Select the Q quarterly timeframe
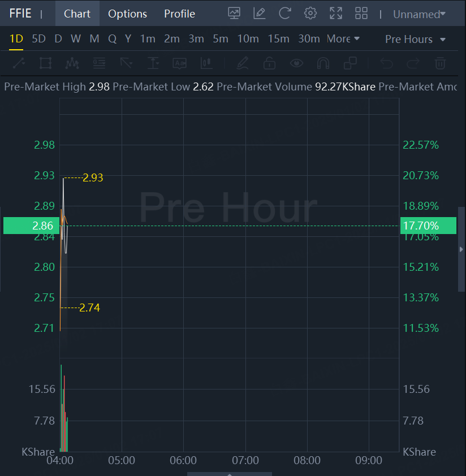 [112, 39]
